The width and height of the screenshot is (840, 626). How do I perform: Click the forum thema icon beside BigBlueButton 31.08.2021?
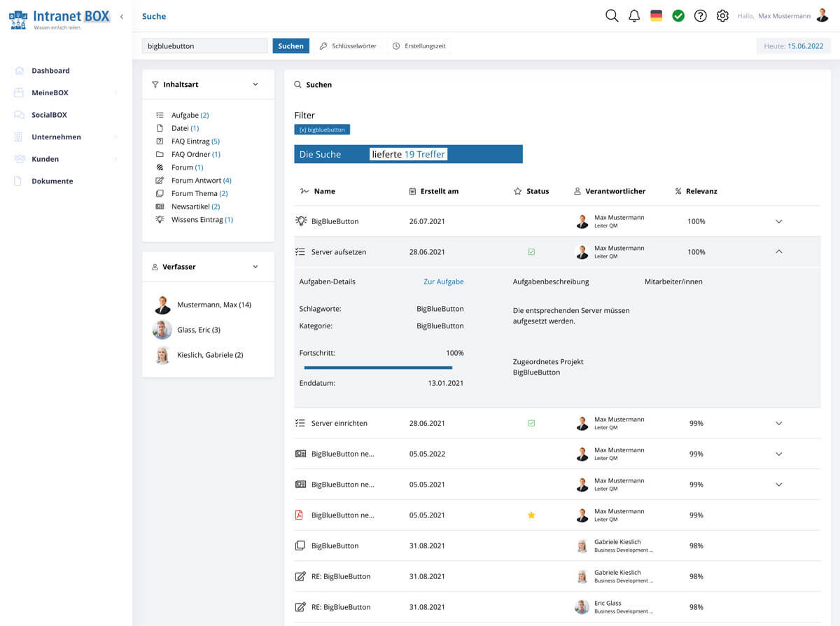[300, 545]
